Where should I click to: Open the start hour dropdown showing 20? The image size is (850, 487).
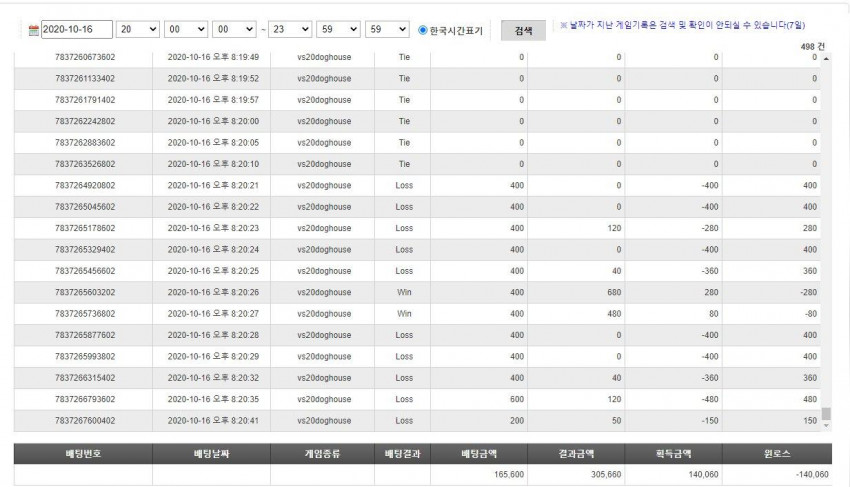pyautogui.click(x=138, y=29)
